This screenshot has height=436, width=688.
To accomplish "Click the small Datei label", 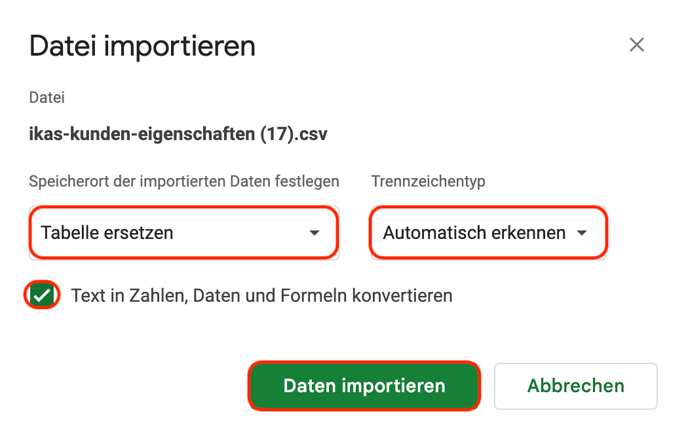I will pyautogui.click(x=47, y=97).
